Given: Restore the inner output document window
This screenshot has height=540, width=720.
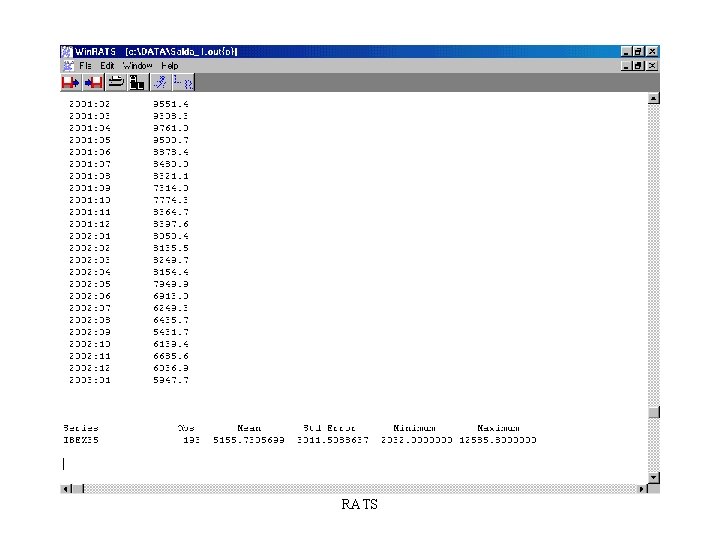Looking at the screenshot, I should [x=638, y=66].
